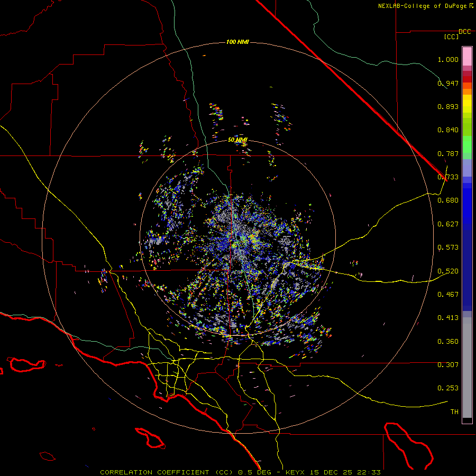Select the 0.947 legend value
Image resolution: width=476 pixels, height=476 pixels.
click(x=448, y=83)
